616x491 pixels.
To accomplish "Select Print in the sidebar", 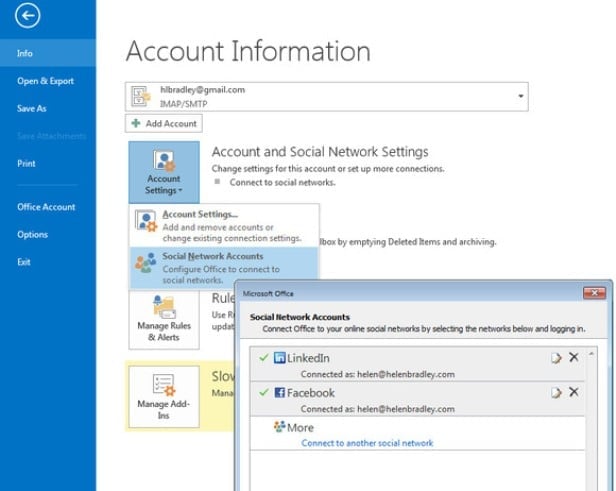I will [26, 163].
